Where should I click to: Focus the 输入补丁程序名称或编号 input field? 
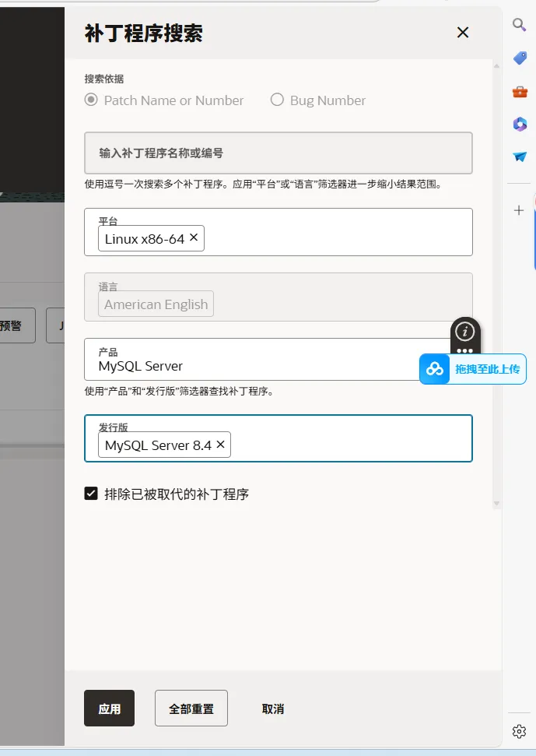tap(279, 153)
